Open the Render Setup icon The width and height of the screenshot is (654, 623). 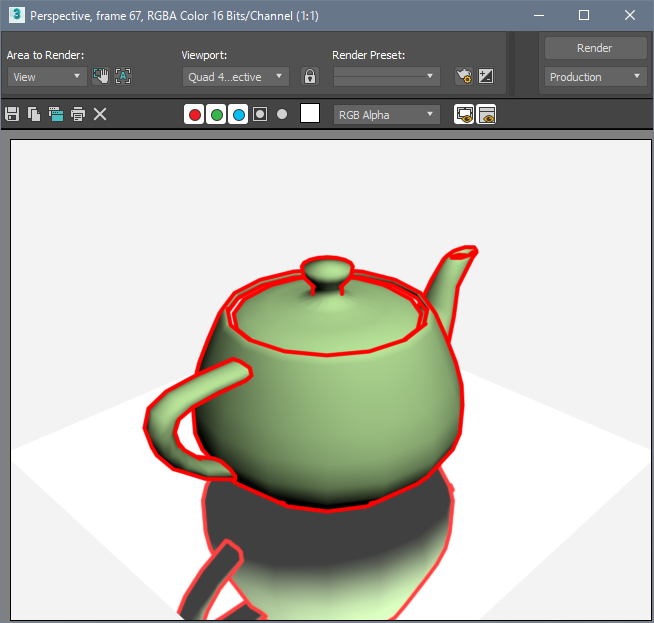pos(463,76)
